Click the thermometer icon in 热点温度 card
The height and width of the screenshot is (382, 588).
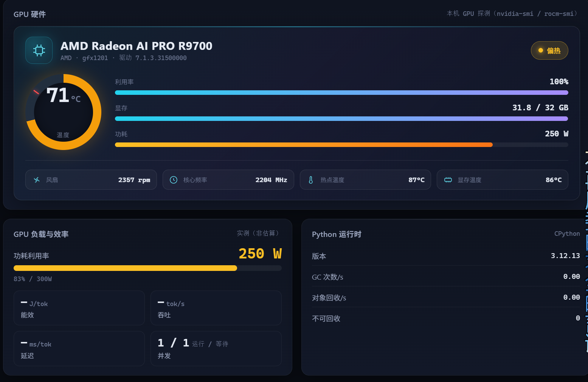point(311,180)
